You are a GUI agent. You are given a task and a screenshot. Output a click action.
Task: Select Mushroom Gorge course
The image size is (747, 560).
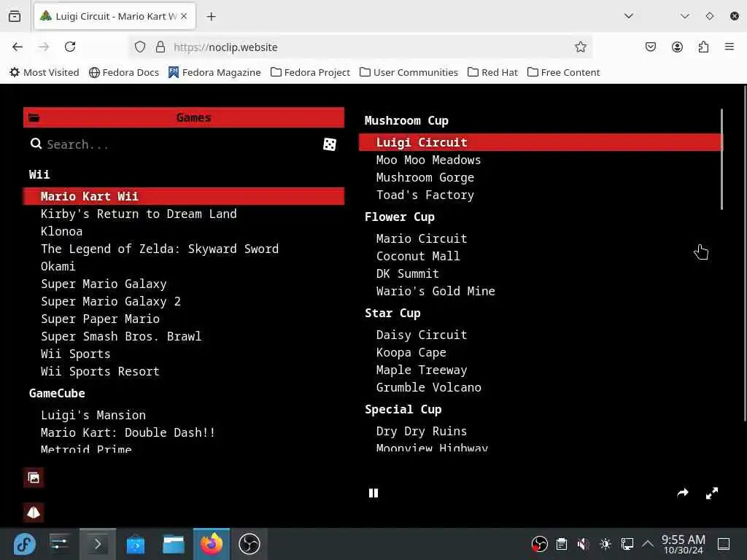pyautogui.click(x=541, y=178)
